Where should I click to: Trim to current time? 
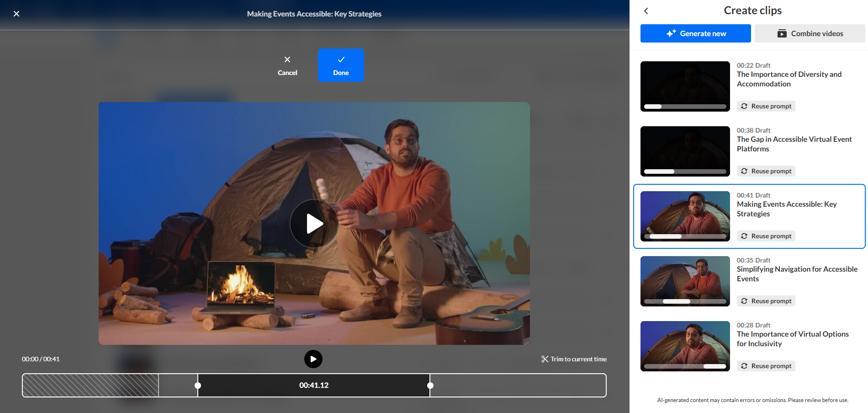(574, 359)
